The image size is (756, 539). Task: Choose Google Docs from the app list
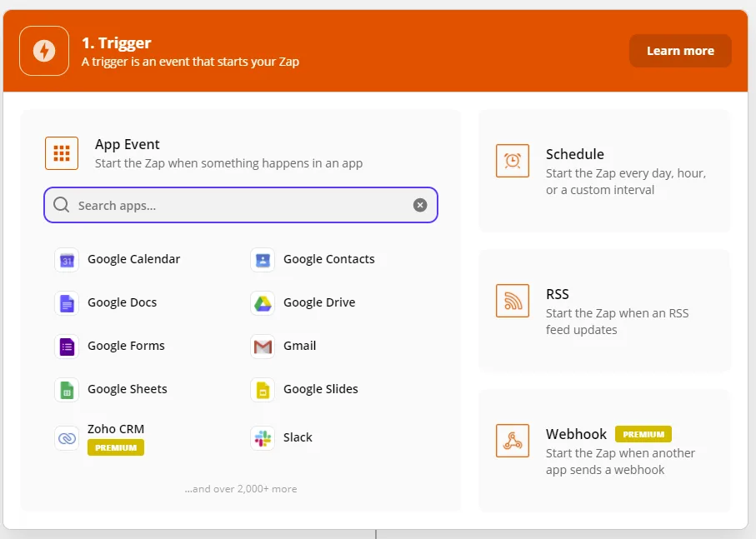122,302
